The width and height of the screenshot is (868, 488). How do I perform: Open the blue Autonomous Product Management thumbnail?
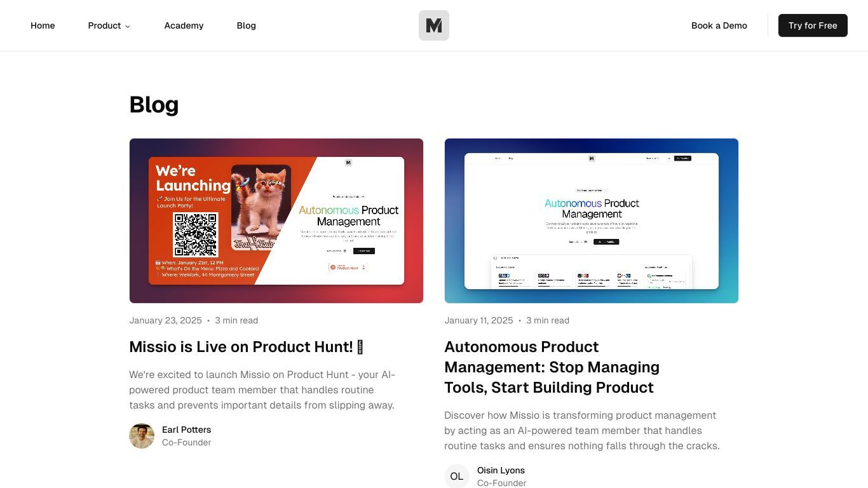(592, 220)
